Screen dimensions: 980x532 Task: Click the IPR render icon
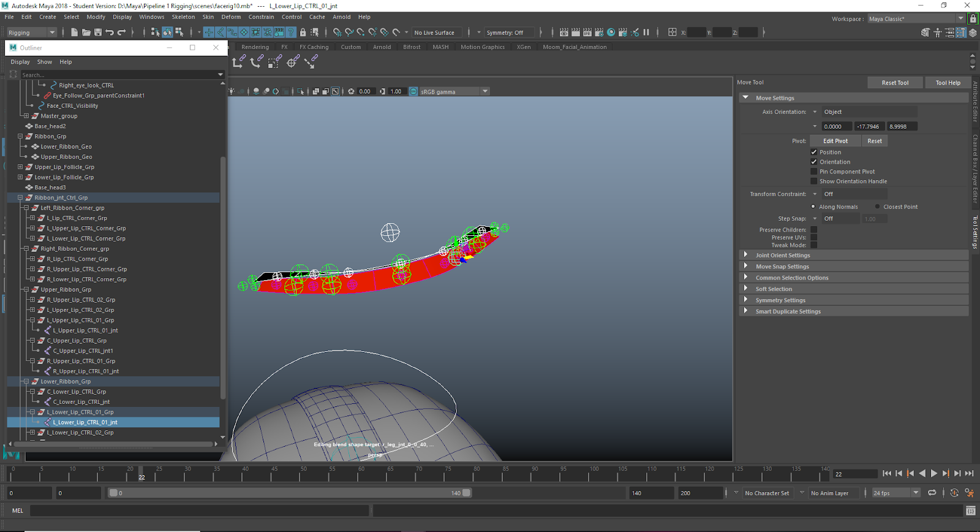point(587,32)
